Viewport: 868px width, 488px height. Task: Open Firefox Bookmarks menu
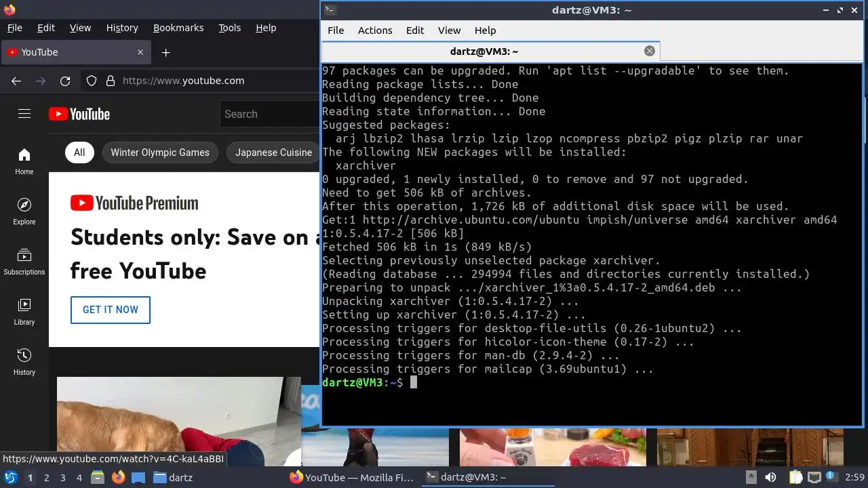coord(178,28)
